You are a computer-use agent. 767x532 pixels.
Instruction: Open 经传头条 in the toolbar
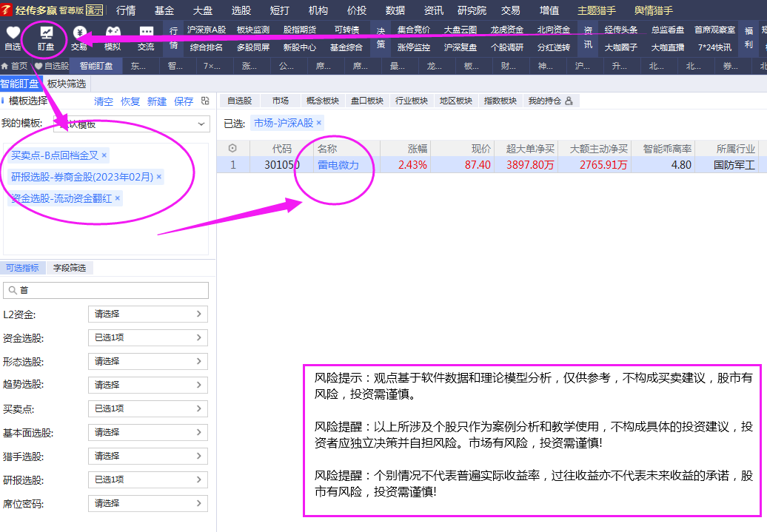click(x=620, y=30)
